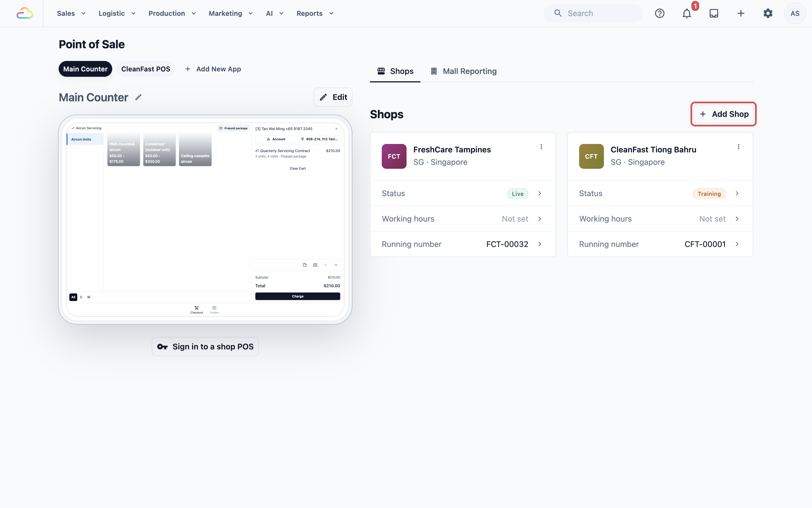Open CleanFast Tiong Bahru Status row
812x508 pixels.
tap(660, 194)
